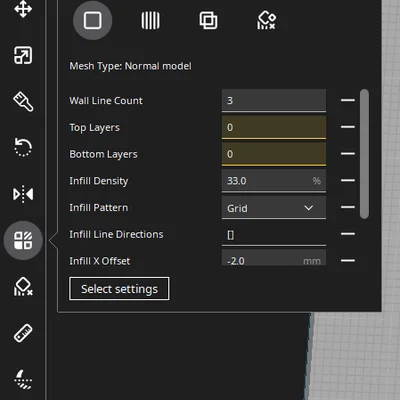Set mesh type to Print as support
400x400 pixels.
tap(150, 21)
